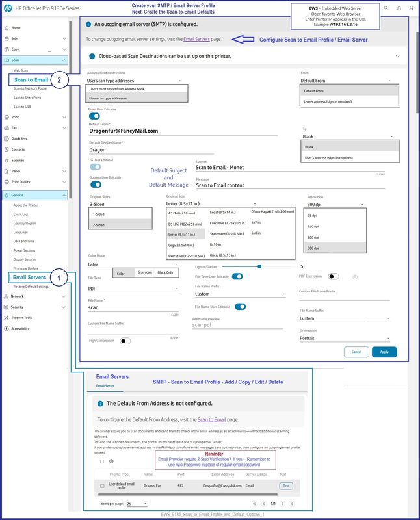Open the Default From dropdown

pos(346,81)
